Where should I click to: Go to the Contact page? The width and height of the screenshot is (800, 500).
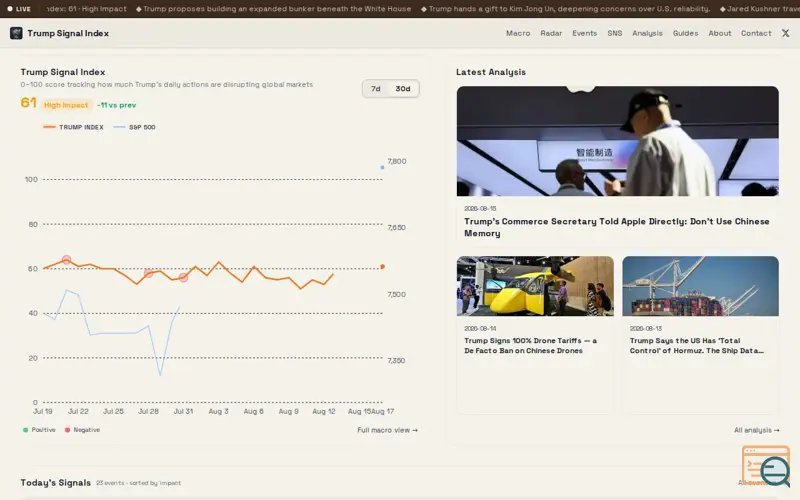click(x=756, y=33)
